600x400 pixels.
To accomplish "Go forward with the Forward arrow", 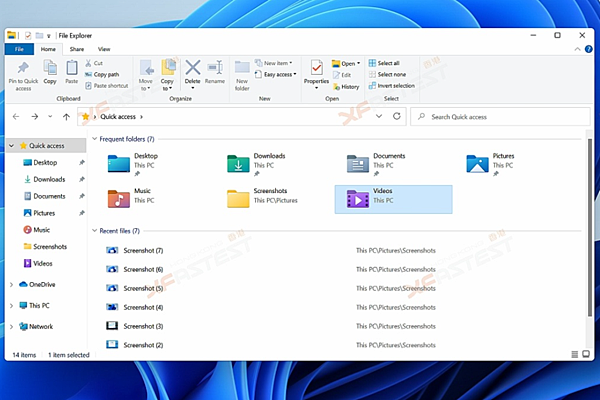I will pos(35,116).
